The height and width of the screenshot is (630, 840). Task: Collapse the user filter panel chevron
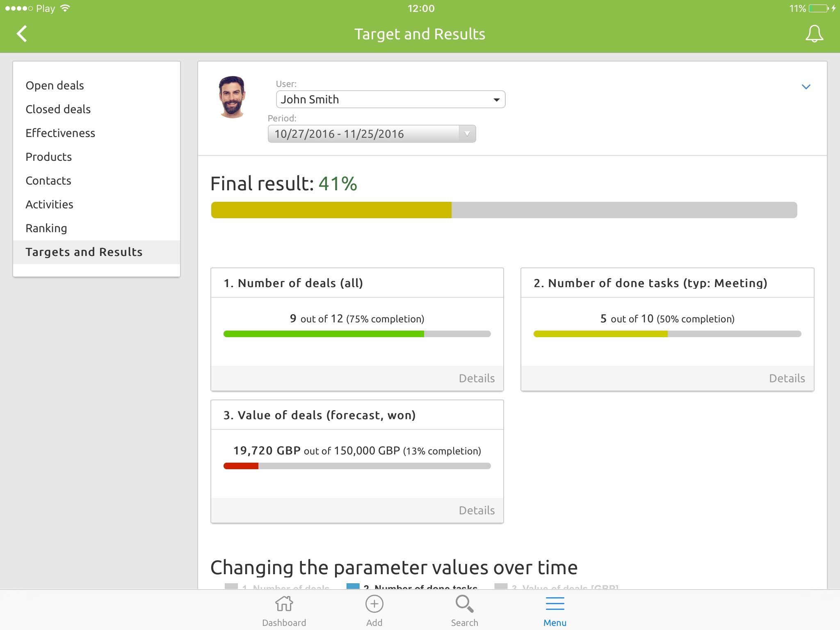pos(806,87)
